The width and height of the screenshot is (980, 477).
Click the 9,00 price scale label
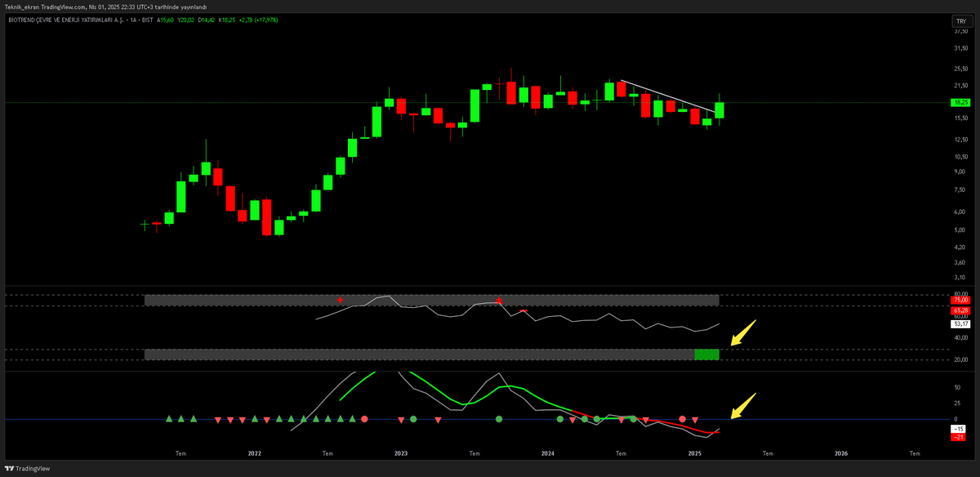coord(960,172)
